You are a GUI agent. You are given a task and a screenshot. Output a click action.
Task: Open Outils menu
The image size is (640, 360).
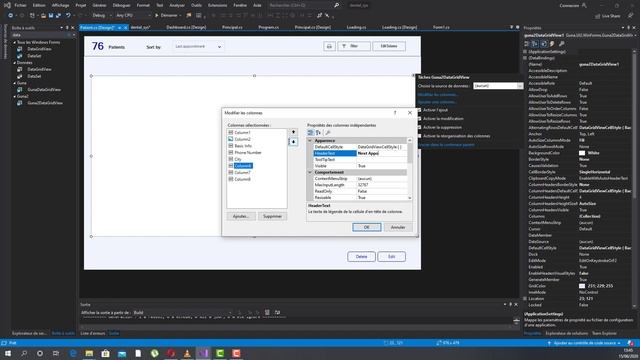[196, 5]
